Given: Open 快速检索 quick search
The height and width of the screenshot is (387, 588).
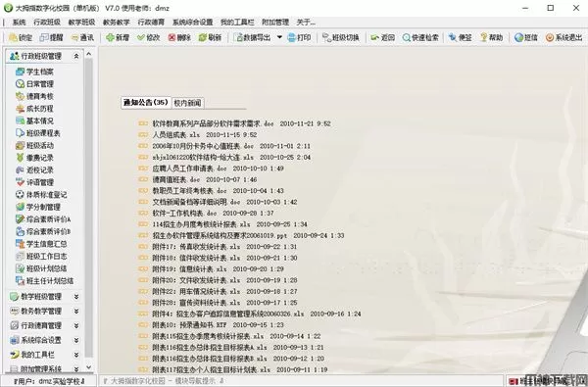Looking at the screenshot, I should (x=420, y=37).
